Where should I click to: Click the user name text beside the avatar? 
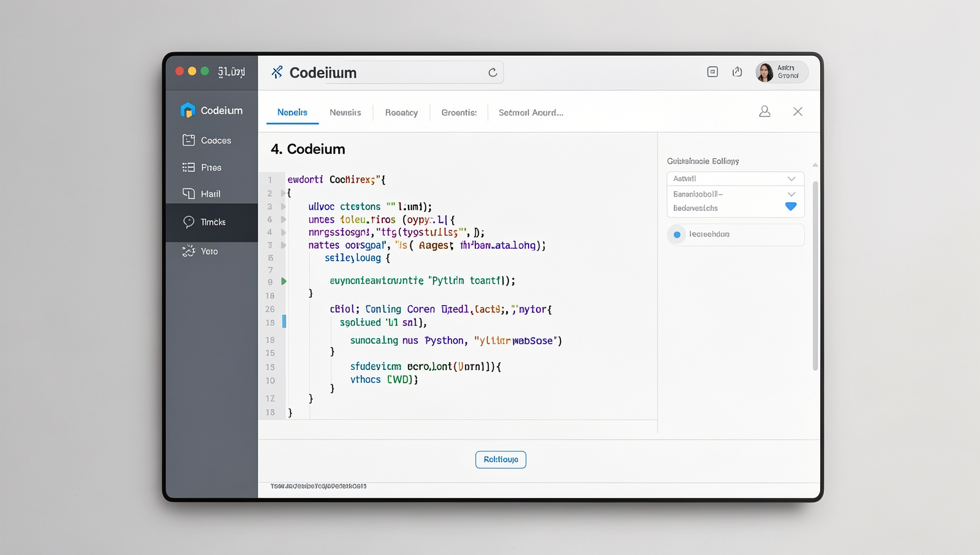(788, 72)
